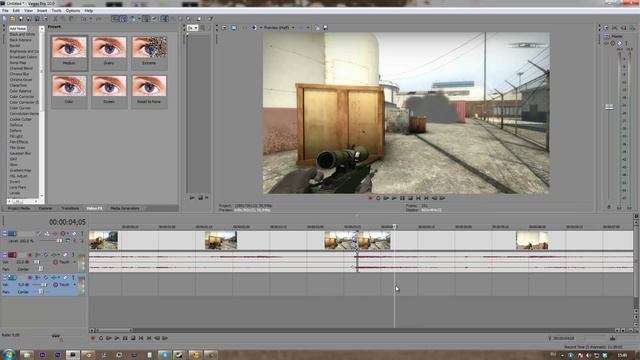Select Chroma Keyer in effects list
This screenshot has width=640, height=360.
(20, 80)
